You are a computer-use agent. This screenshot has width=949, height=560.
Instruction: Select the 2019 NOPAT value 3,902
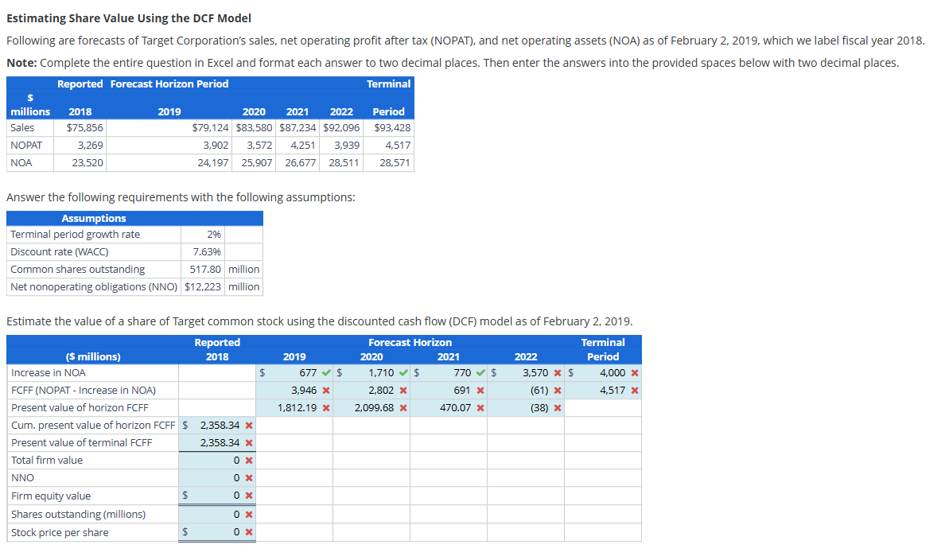point(216,146)
